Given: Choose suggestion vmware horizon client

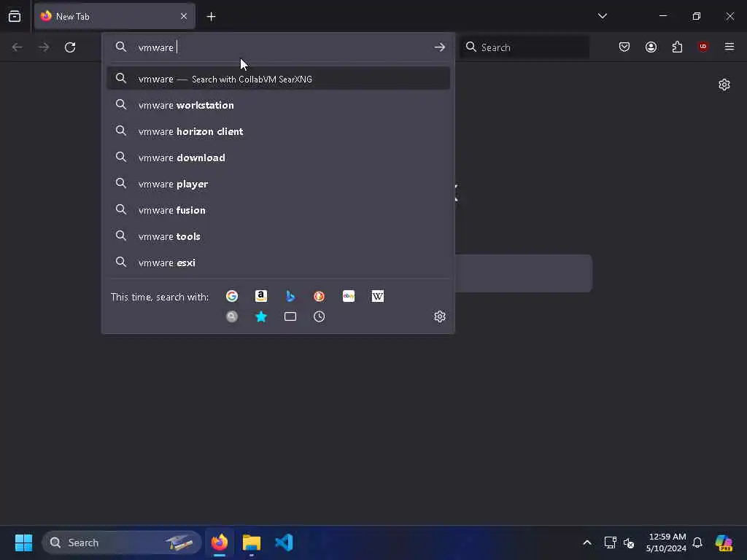Looking at the screenshot, I should [x=278, y=131].
